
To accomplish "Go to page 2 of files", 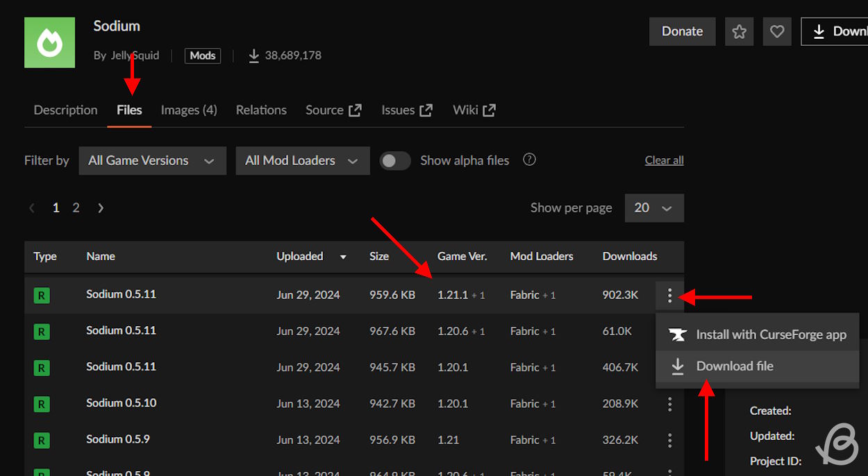I will point(76,208).
